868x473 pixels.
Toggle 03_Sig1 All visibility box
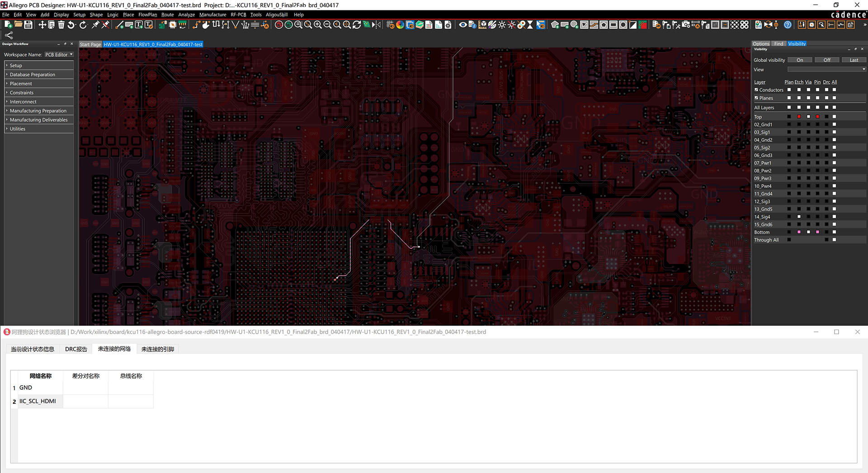[x=834, y=132]
